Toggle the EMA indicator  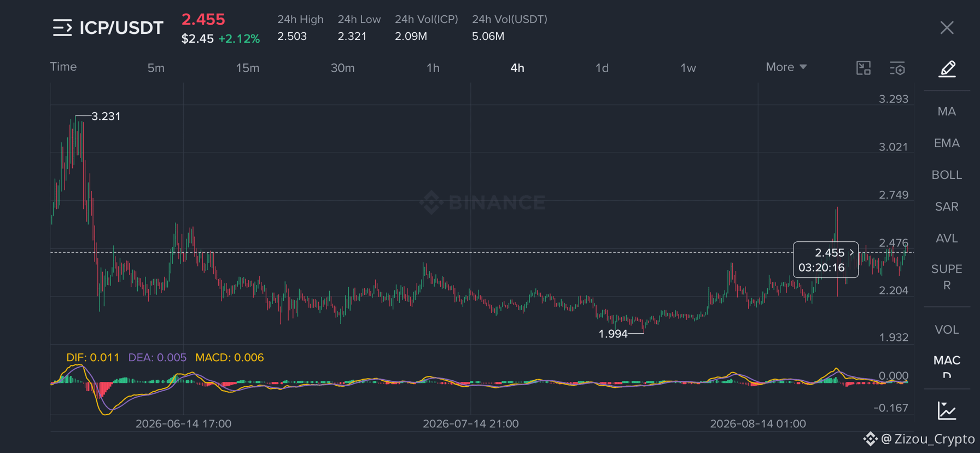point(947,143)
